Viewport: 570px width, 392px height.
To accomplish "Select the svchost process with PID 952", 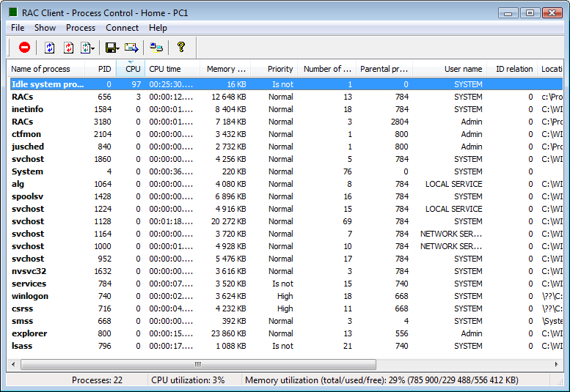I will click(286, 259).
